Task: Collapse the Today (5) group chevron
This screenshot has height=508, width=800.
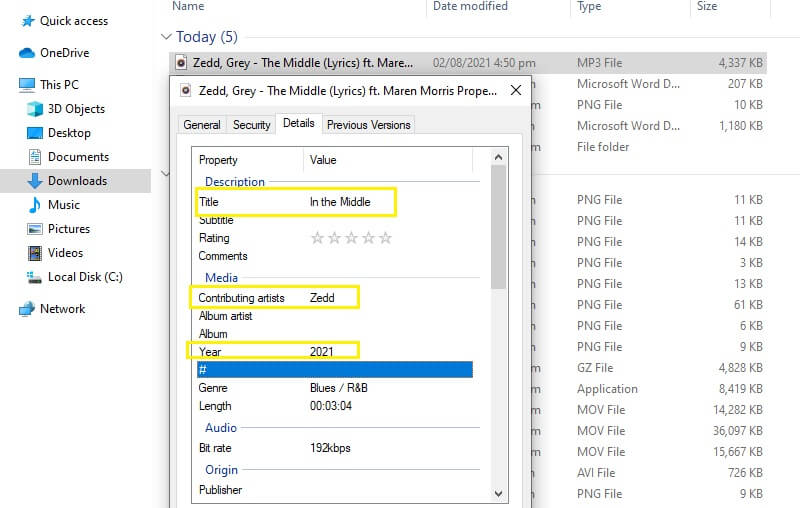Action: [166, 37]
